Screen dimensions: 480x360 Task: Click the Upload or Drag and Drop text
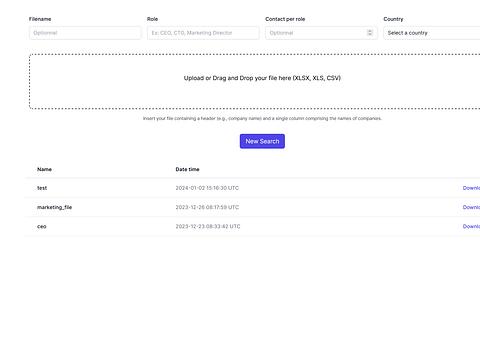[262, 78]
